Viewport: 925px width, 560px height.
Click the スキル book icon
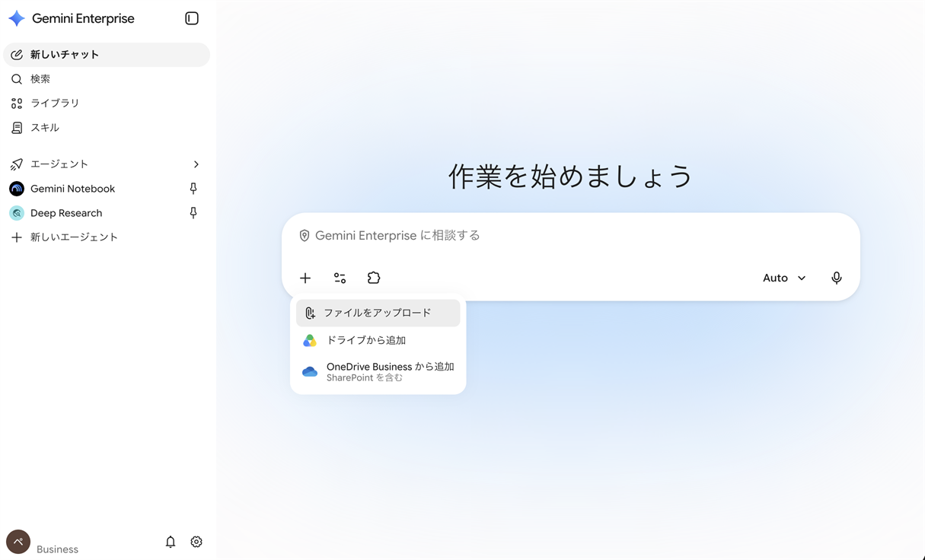click(x=17, y=128)
